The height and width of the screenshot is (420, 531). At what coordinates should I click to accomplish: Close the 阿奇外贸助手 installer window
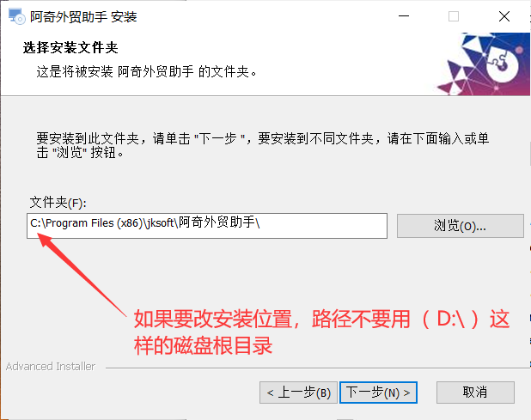[504, 16]
